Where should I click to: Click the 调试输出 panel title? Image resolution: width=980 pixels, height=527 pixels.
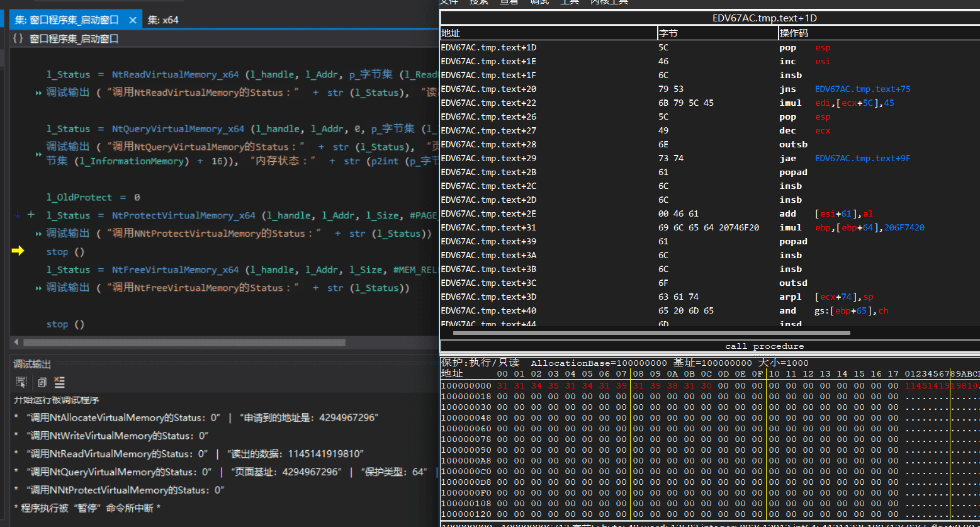click(x=32, y=364)
